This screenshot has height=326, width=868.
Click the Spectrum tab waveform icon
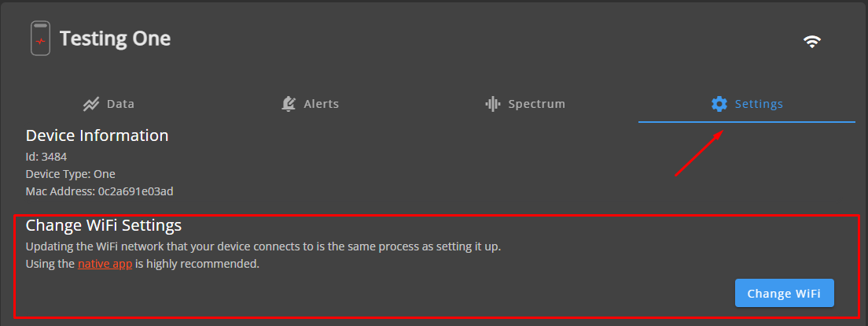click(493, 104)
